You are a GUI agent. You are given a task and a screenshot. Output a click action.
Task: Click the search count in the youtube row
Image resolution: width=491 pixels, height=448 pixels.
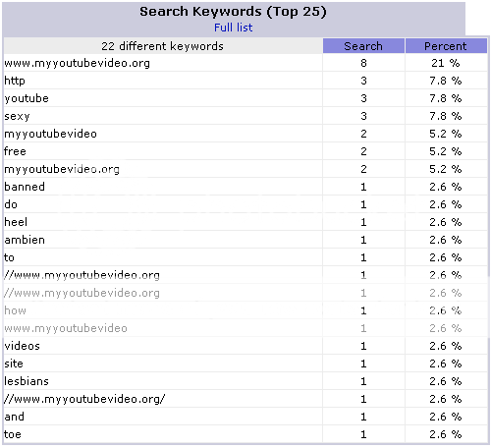363,98
